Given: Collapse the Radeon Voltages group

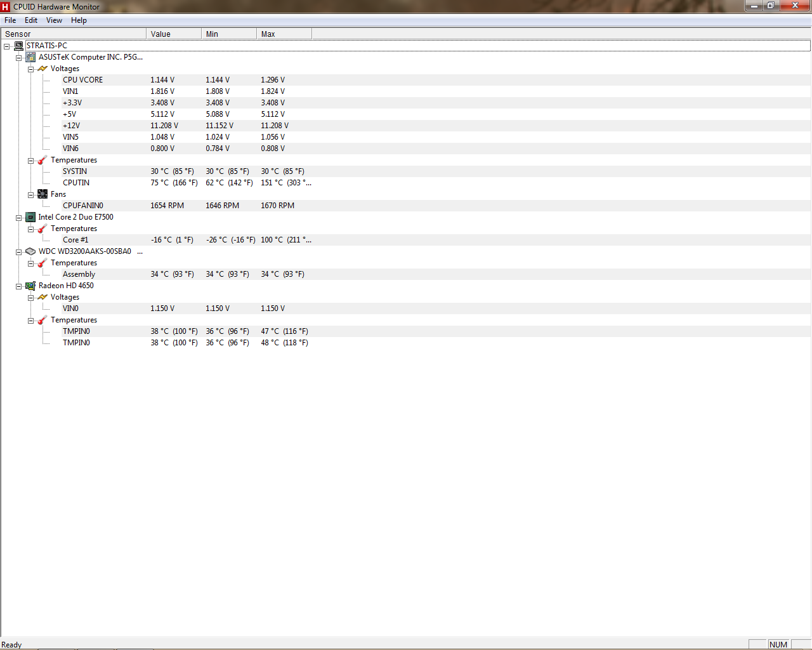Looking at the screenshot, I should tap(30, 298).
